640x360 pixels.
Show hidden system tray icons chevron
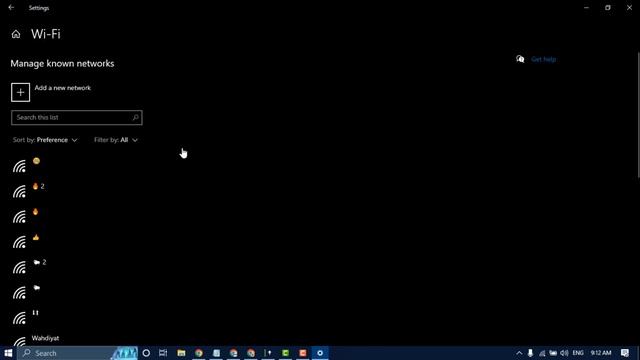pyautogui.click(x=519, y=353)
